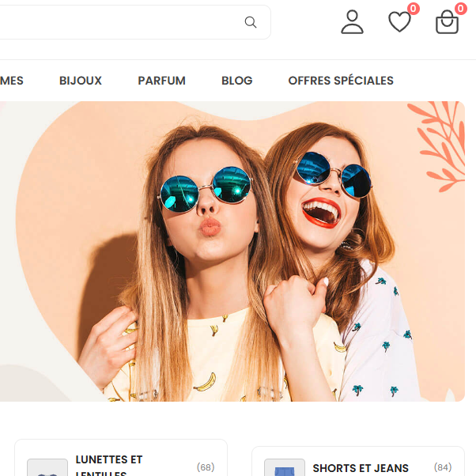Select the partially visible 'MES' menu item
Viewport: 476px width, 476px height.
(x=12, y=81)
